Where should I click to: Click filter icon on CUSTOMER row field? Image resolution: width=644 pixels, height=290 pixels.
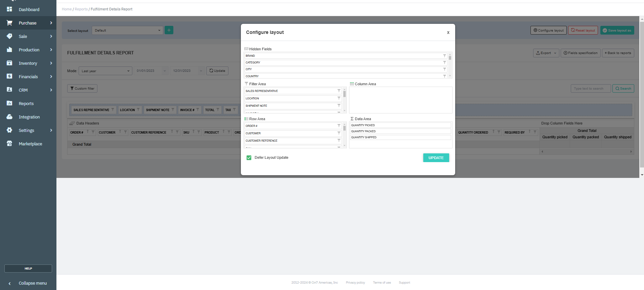tap(339, 133)
